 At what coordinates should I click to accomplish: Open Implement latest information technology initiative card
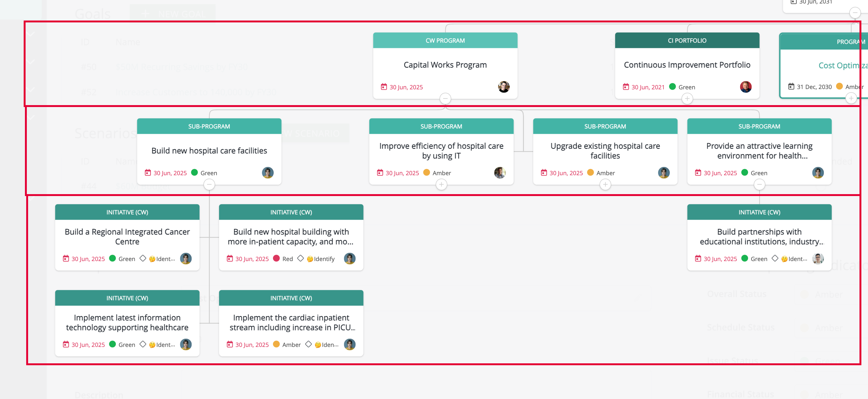(x=127, y=323)
